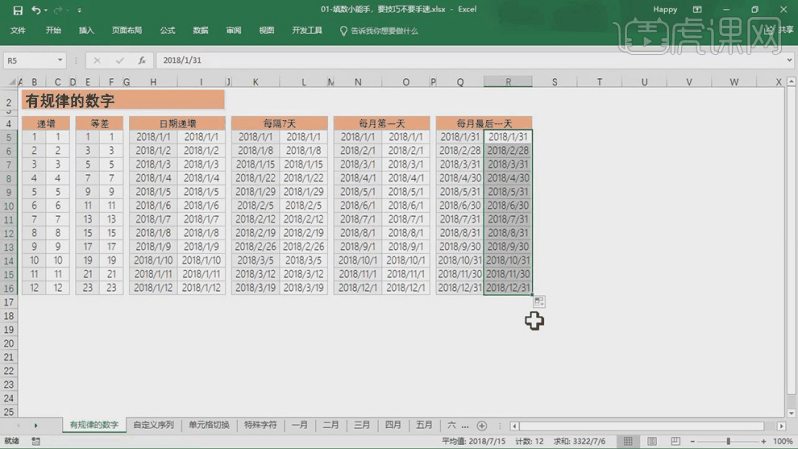
Task: Click the 每月最后一天 header cell
Action: pos(484,123)
